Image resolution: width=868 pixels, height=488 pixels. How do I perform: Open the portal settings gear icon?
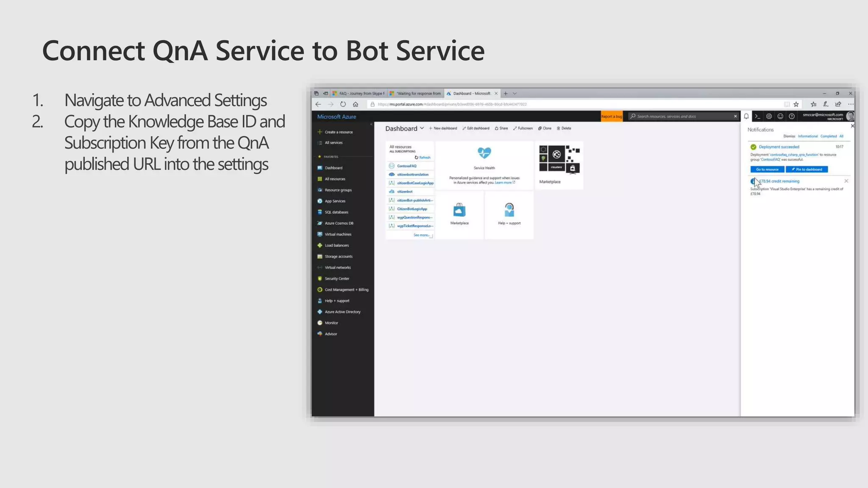click(x=769, y=116)
